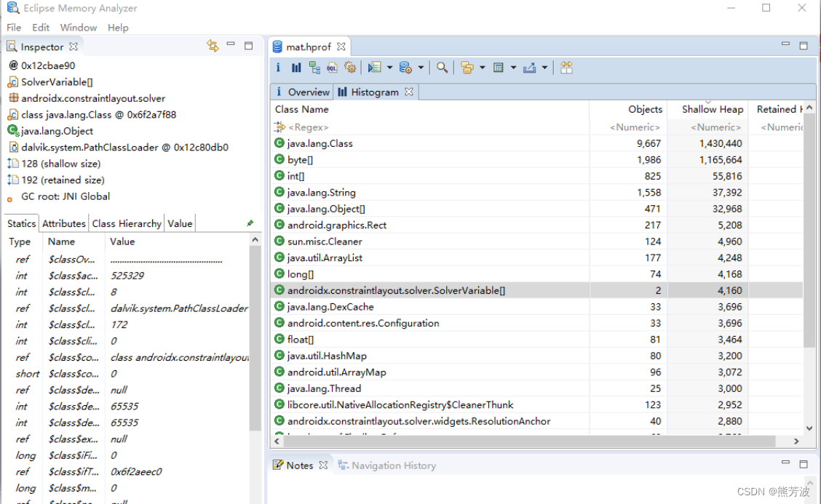Open the Overview info icon in the toolbar
821x504 pixels.
click(279, 67)
